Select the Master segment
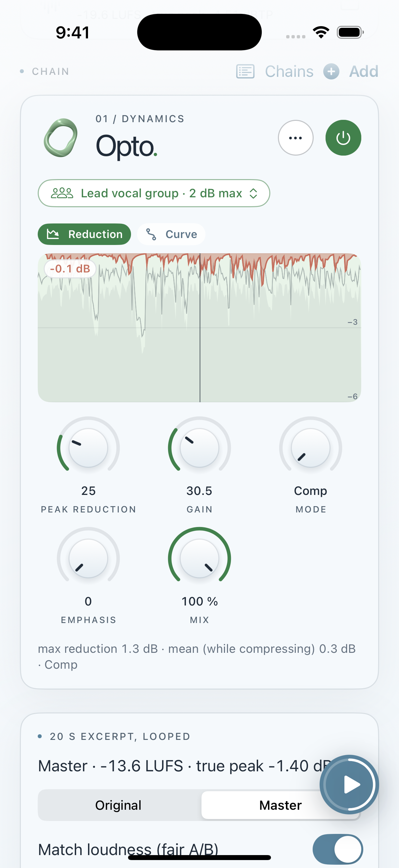This screenshot has width=399, height=868. click(281, 805)
